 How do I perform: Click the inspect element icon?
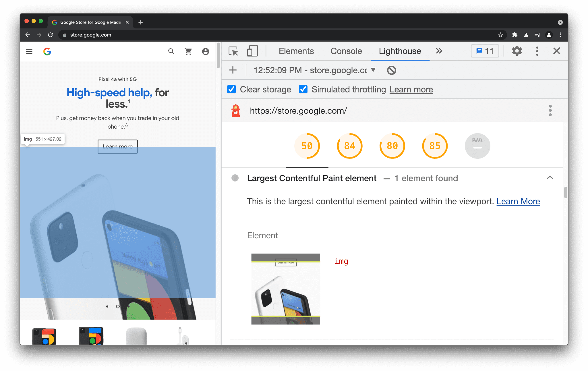pyautogui.click(x=233, y=51)
